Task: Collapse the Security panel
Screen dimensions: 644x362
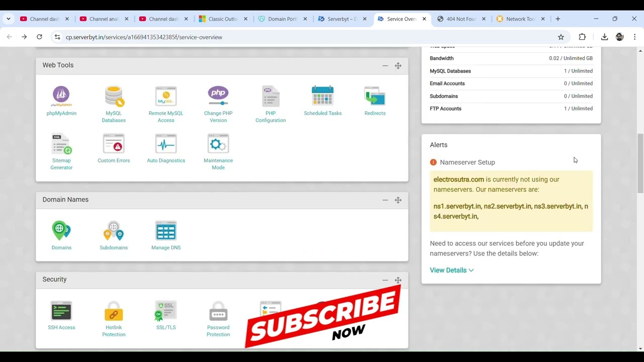Action: pyautogui.click(x=385, y=280)
